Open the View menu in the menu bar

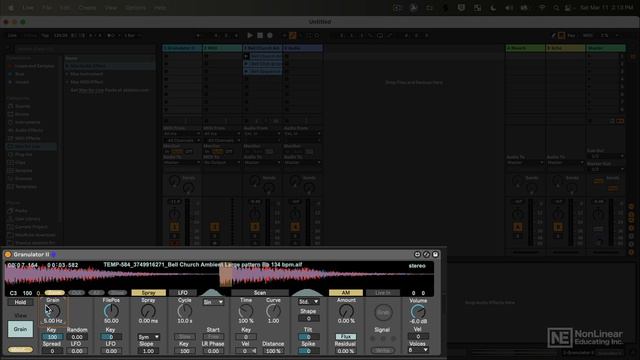pyautogui.click(x=111, y=8)
